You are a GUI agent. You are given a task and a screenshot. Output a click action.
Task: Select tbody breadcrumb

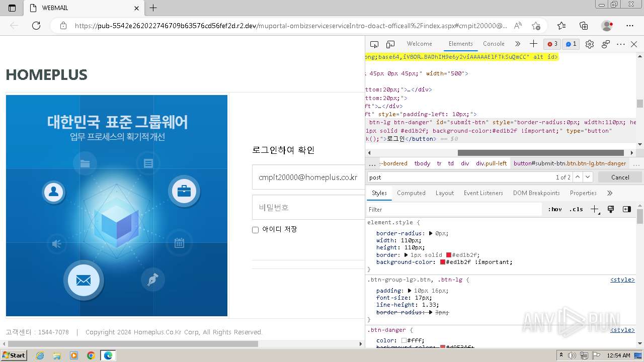point(422,163)
